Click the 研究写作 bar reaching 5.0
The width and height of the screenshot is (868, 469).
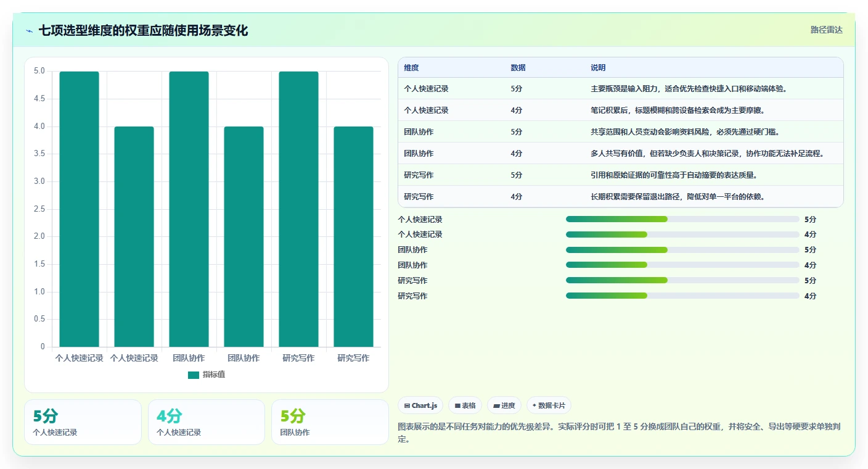point(298,209)
